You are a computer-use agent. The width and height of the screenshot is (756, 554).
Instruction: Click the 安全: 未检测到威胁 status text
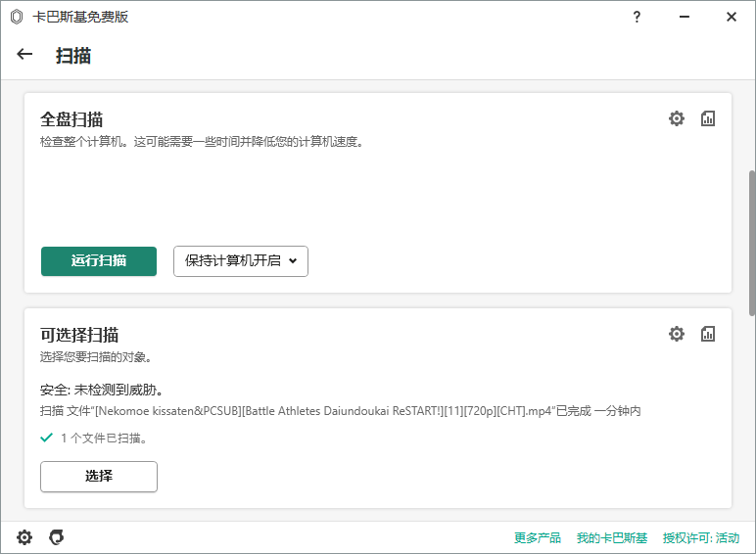(102, 390)
